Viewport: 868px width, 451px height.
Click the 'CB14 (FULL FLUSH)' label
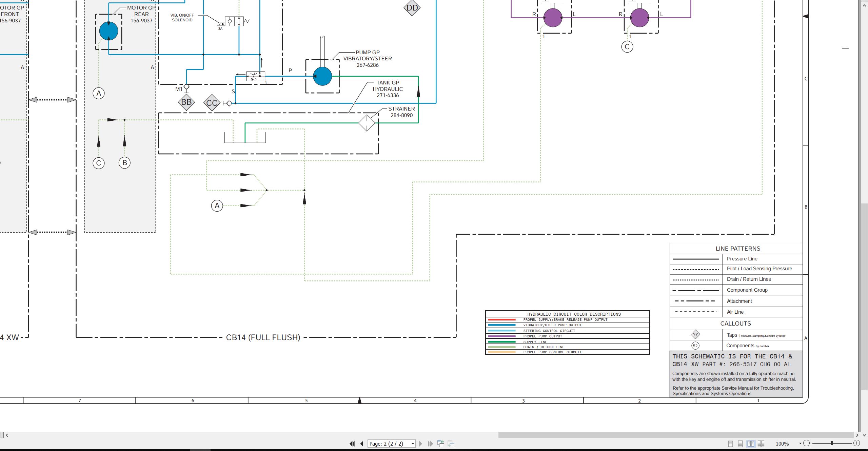click(263, 337)
